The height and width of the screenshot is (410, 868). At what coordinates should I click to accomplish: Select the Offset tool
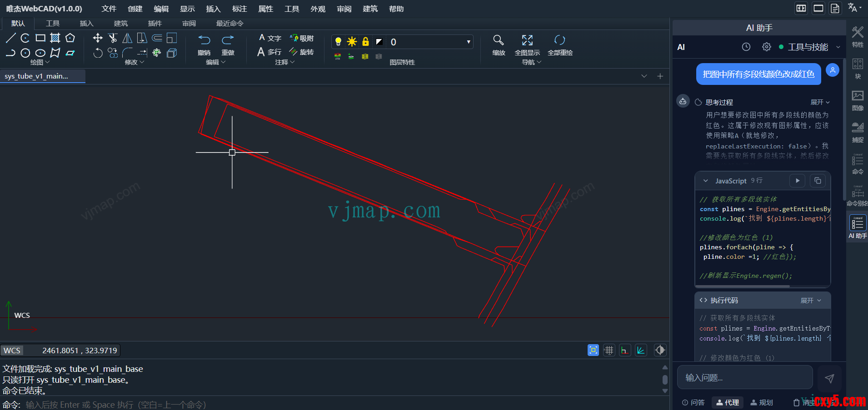pos(157,38)
